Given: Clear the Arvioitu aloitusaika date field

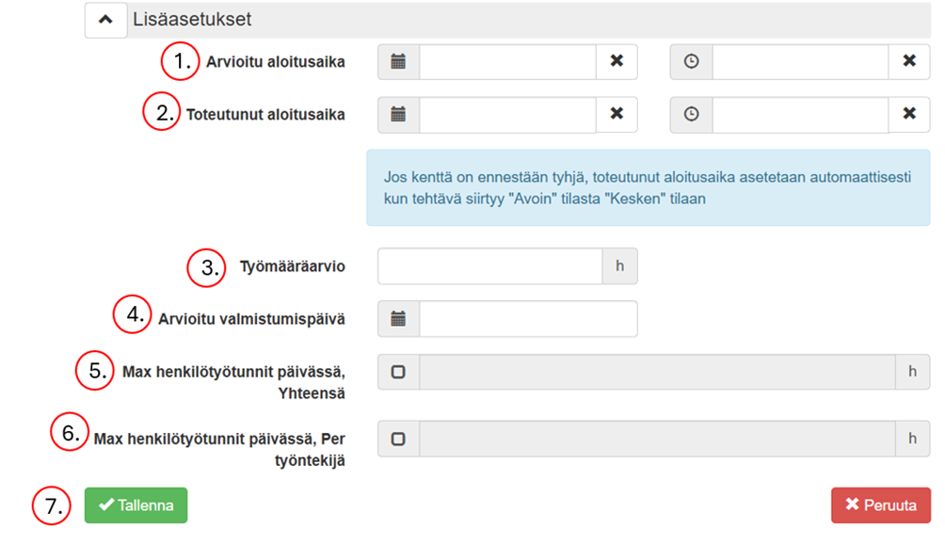Looking at the screenshot, I should pyautogui.click(x=617, y=61).
